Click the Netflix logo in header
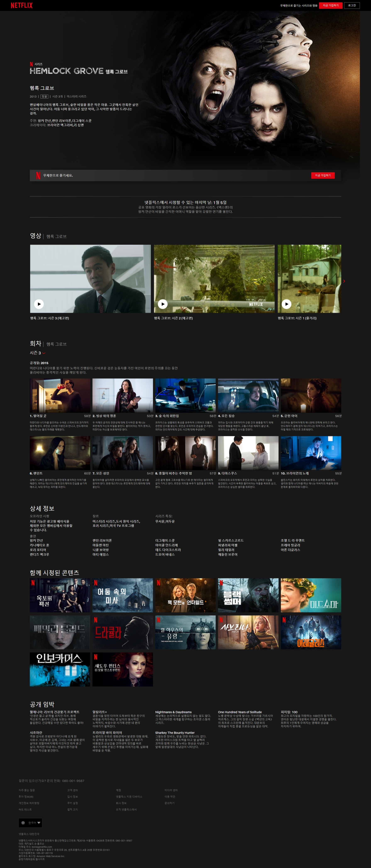 [x=22, y=5]
